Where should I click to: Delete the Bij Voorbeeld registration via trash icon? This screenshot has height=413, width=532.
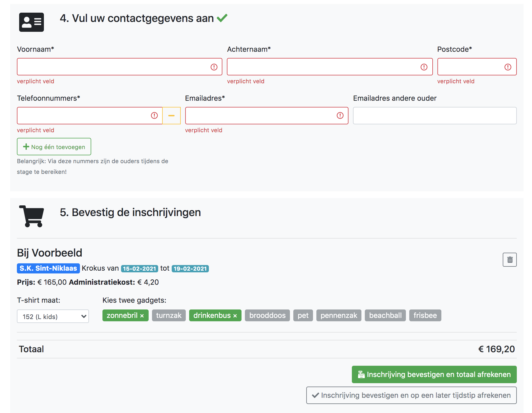(x=509, y=260)
